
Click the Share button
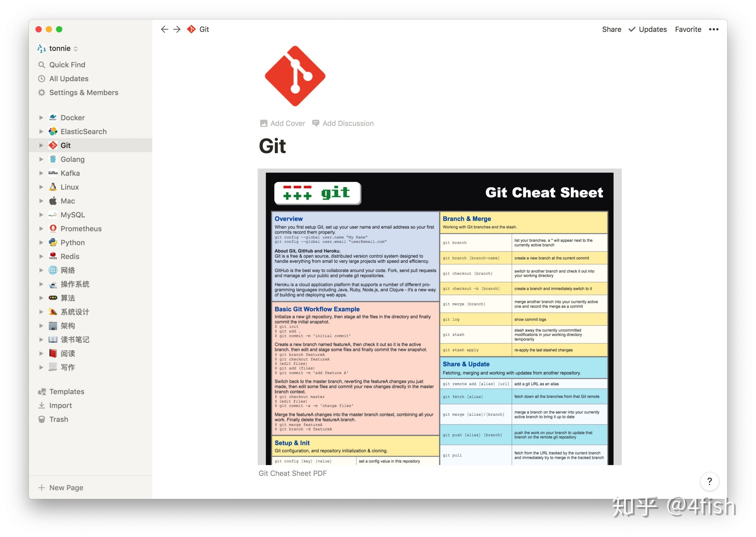pyautogui.click(x=612, y=30)
